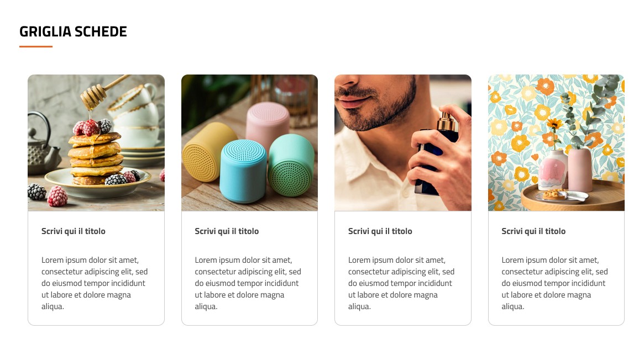
Task: Open the pastel speakers image
Action: [x=249, y=143]
